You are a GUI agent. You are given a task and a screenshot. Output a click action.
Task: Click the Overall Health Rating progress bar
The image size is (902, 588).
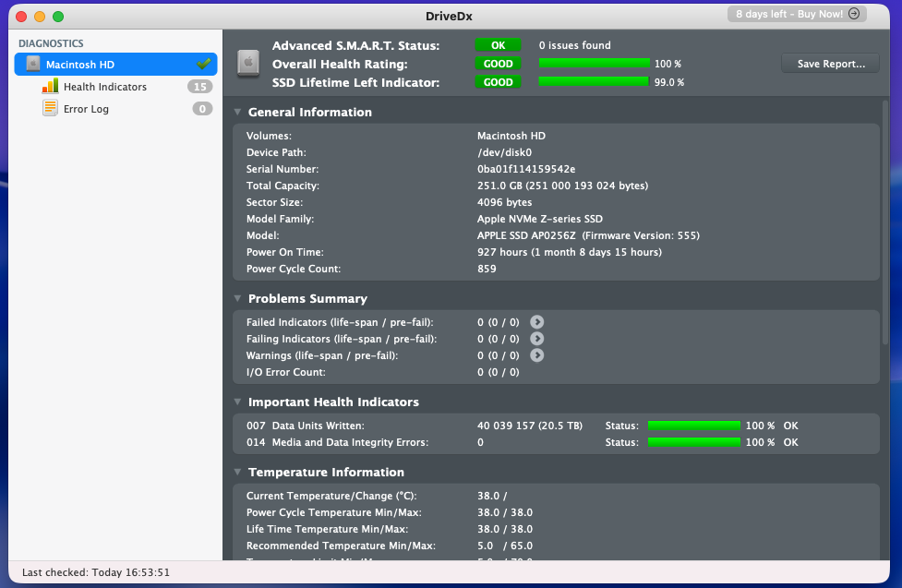594,64
